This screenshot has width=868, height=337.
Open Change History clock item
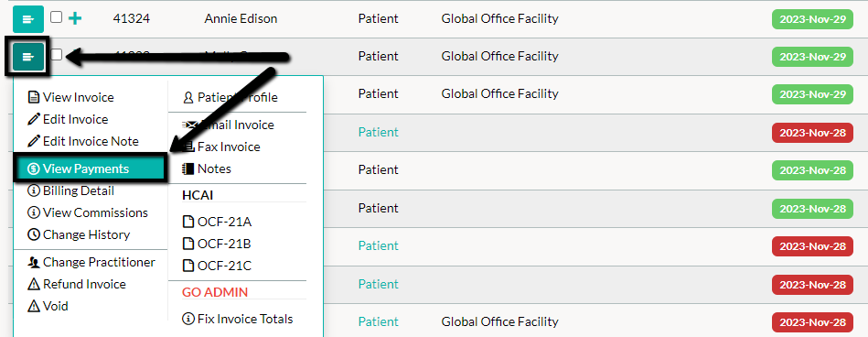[79, 235]
